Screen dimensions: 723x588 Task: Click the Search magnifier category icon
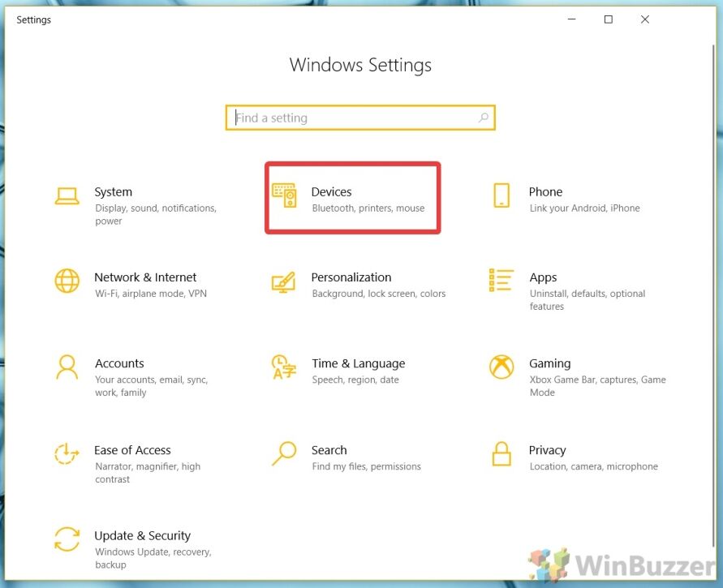[x=283, y=453]
